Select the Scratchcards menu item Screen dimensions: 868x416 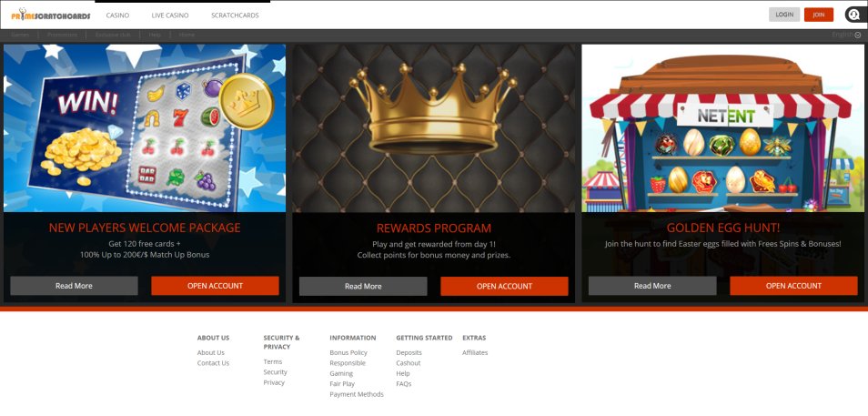235,15
